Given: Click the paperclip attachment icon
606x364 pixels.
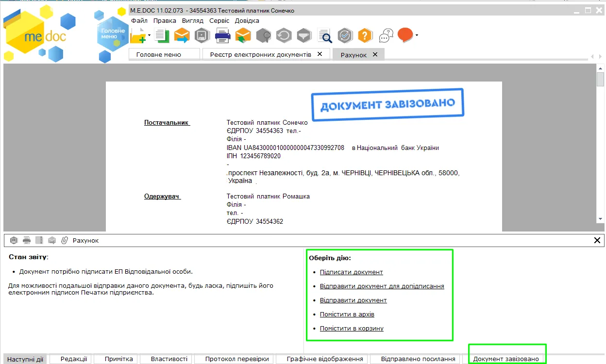Looking at the screenshot, I should coord(64,240).
